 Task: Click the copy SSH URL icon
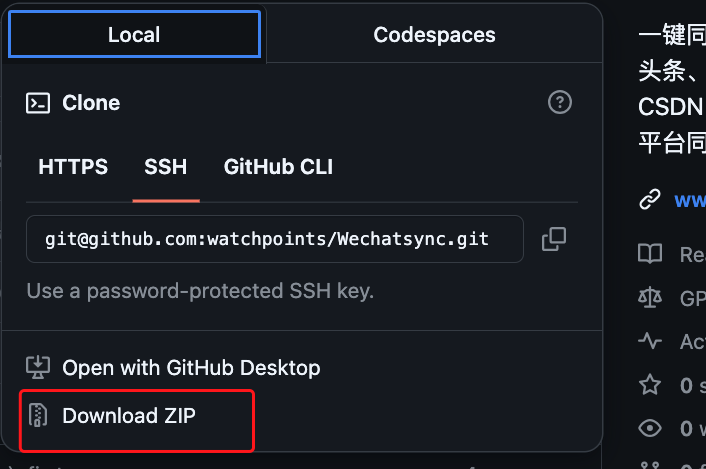click(x=554, y=239)
